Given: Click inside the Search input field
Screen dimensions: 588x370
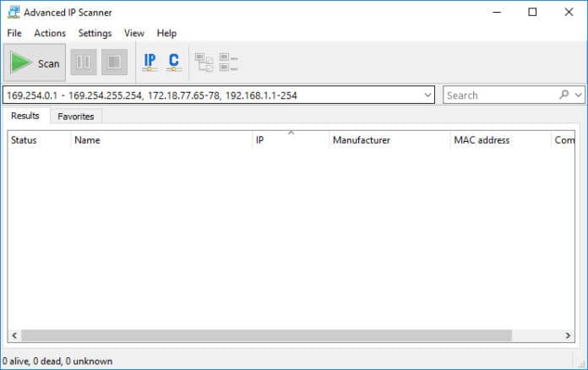Looking at the screenshot, I should (x=498, y=95).
